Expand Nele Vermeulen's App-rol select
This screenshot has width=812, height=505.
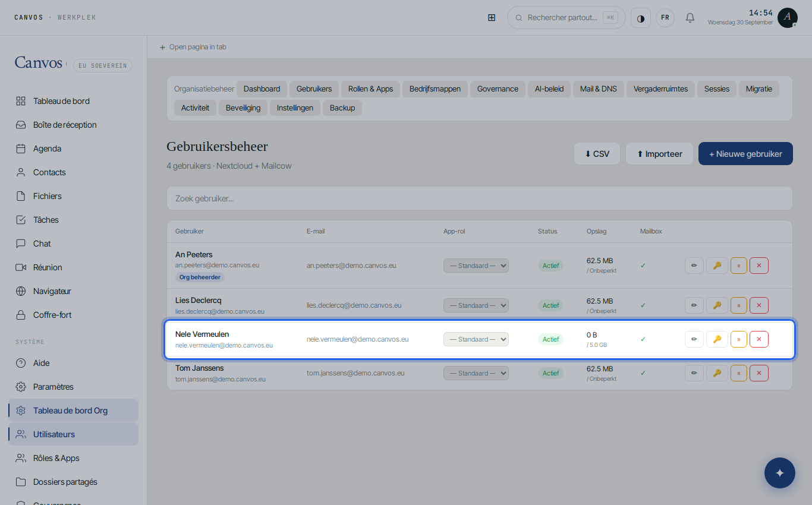click(476, 339)
